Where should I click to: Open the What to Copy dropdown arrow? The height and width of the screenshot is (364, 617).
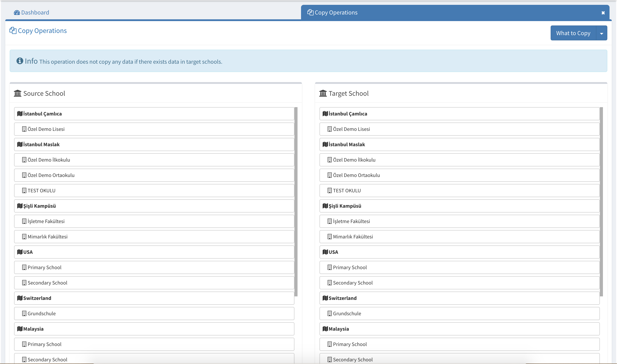coord(601,33)
